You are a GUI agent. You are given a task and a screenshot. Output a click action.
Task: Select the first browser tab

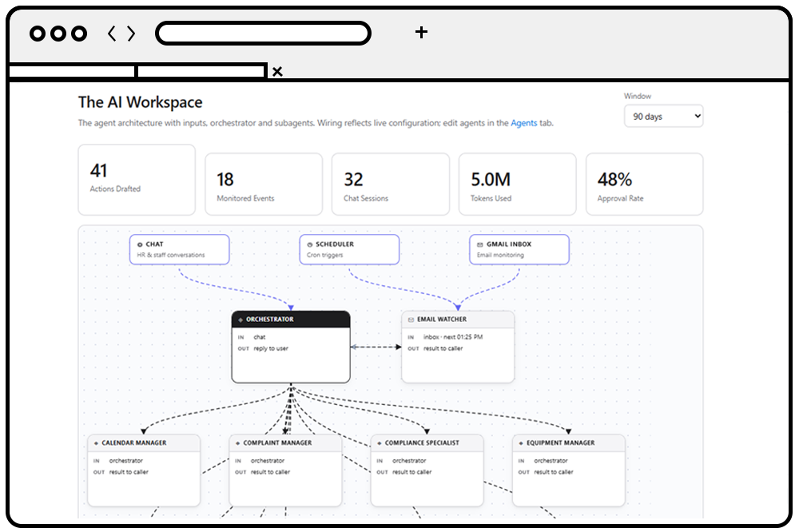pos(72,71)
